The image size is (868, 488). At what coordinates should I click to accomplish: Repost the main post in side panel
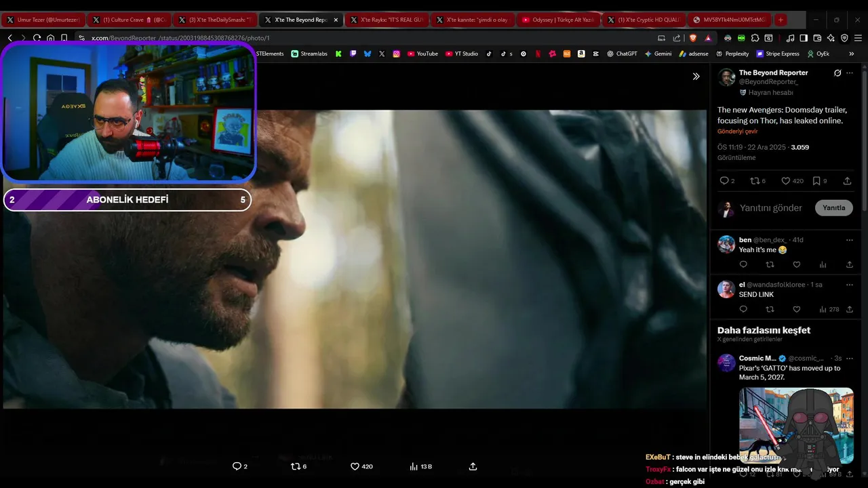754,181
